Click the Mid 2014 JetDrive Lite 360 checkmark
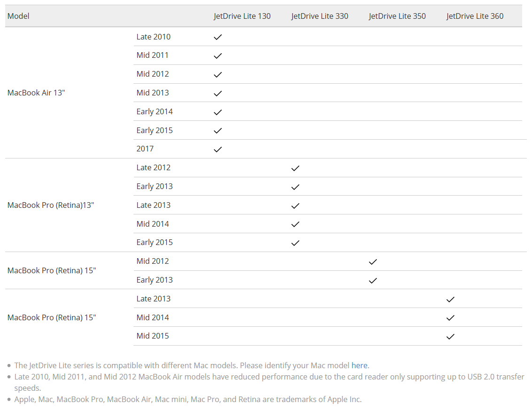The height and width of the screenshot is (411, 532). tap(450, 318)
